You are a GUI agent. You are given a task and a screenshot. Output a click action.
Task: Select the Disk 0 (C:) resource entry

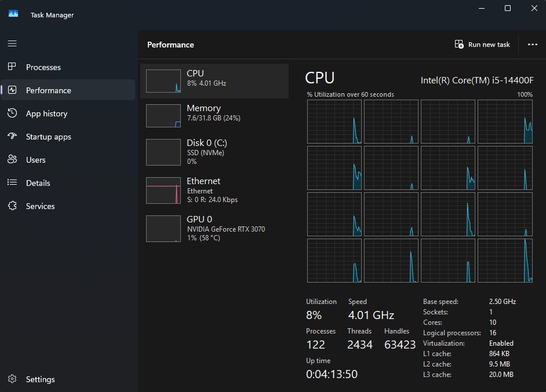[x=214, y=152]
